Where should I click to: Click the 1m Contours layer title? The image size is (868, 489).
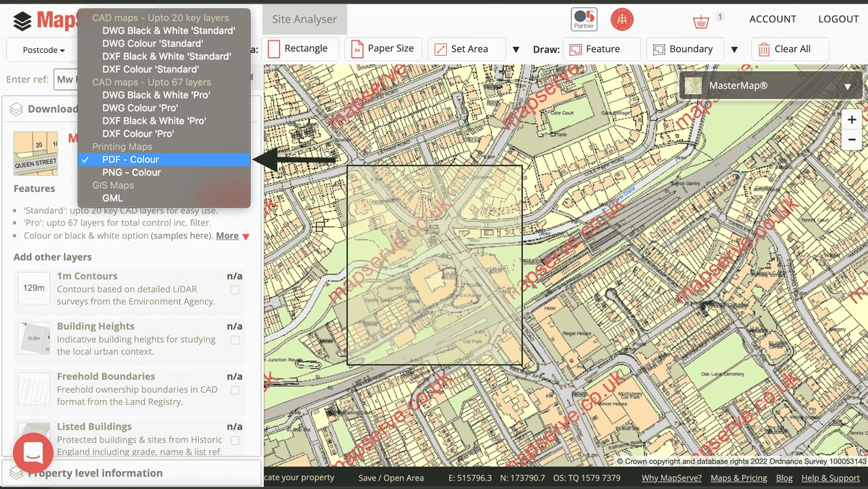click(87, 276)
